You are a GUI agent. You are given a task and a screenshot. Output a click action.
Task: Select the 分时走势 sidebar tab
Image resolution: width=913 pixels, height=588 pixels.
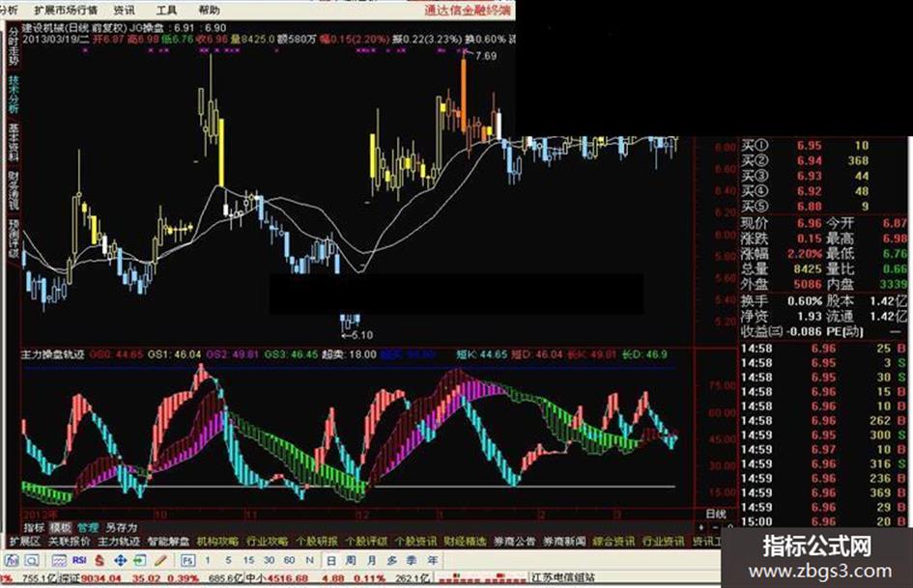13,47
